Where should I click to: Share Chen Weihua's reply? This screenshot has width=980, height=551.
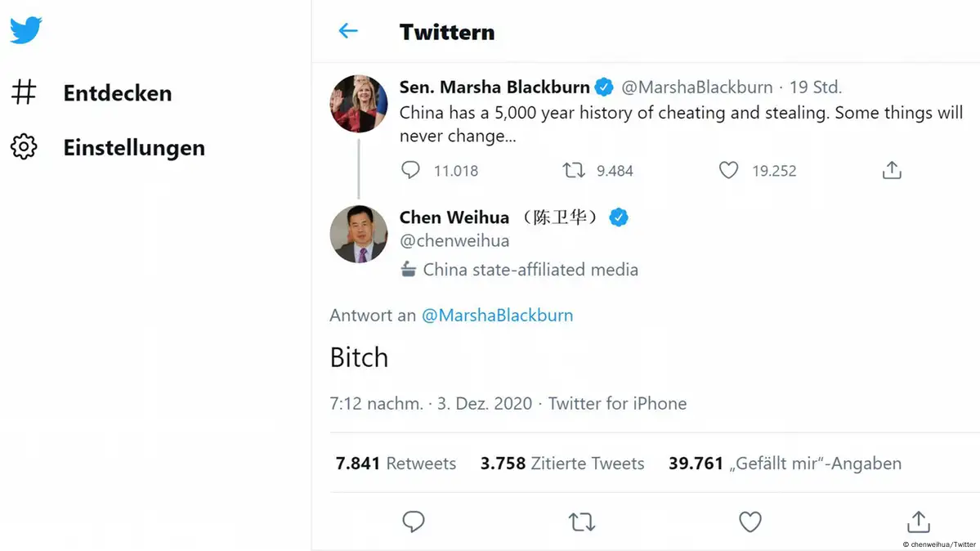pos(918,522)
